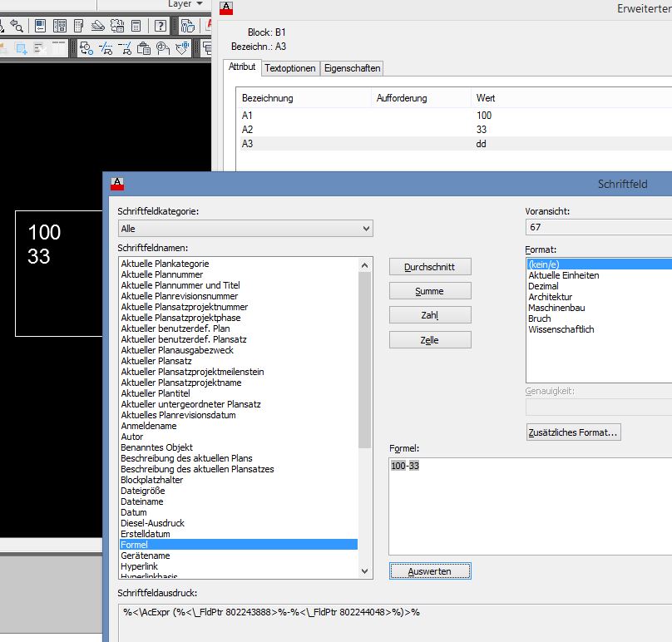The width and height of the screenshot is (672, 642).
Task: Click the Paste clipboard icon
Action: pos(144,50)
